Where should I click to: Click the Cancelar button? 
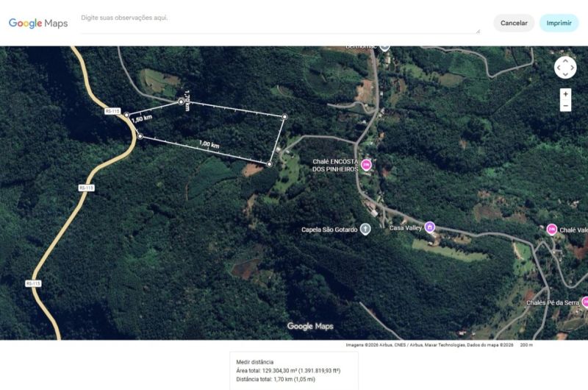(514, 23)
